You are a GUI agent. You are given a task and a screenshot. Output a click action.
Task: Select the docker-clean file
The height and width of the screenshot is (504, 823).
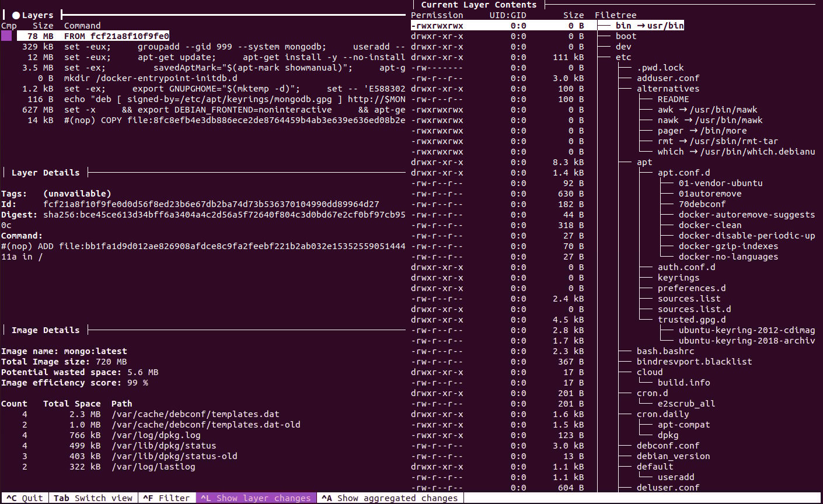pos(710,225)
